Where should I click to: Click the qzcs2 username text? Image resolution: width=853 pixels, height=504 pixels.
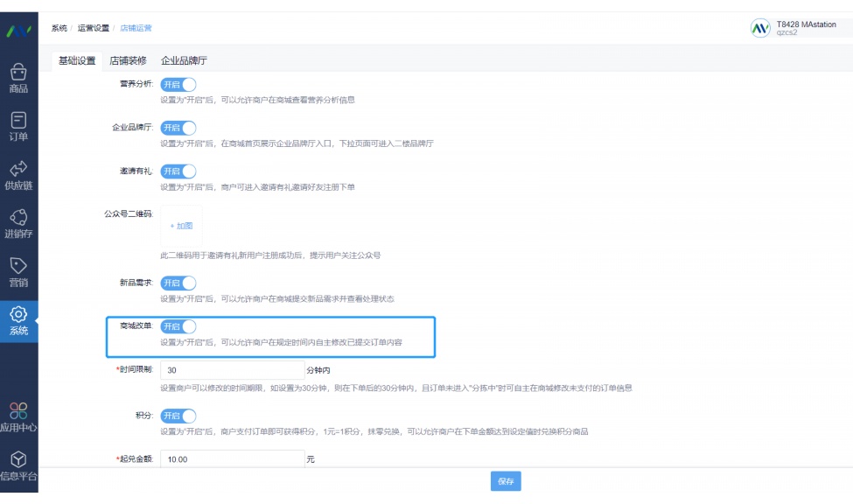[x=787, y=32]
